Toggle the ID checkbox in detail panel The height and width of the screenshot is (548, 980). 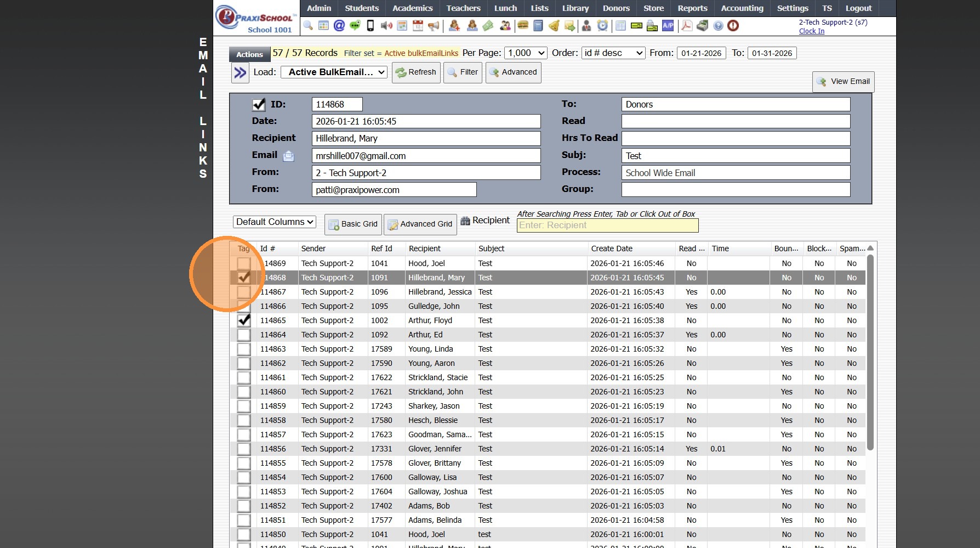pyautogui.click(x=259, y=104)
